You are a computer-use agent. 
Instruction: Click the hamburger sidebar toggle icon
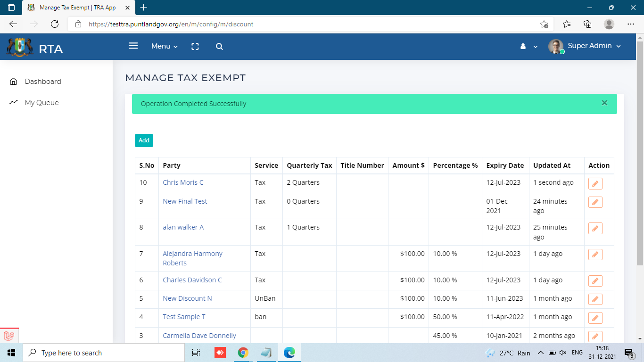pyautogui.click(x=133, y=46)
